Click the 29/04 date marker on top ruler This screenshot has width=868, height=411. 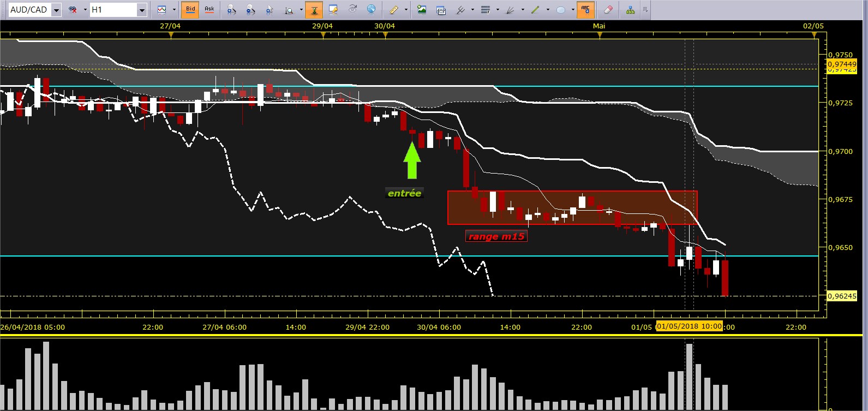click(322, 26)
